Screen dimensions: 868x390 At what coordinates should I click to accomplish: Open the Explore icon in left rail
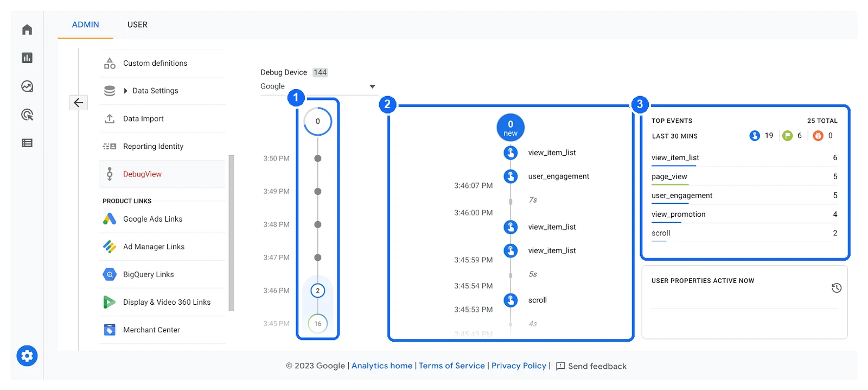click(x=27, y=86)
